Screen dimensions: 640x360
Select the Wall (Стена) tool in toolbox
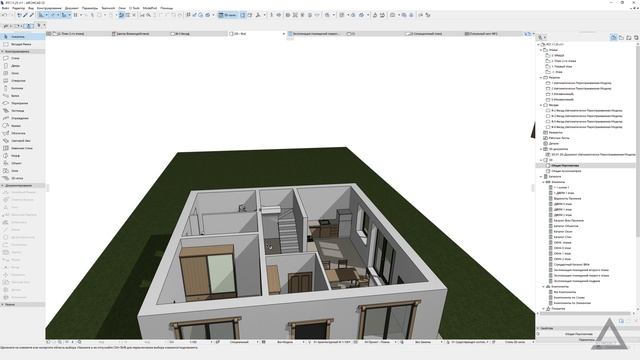15,58
